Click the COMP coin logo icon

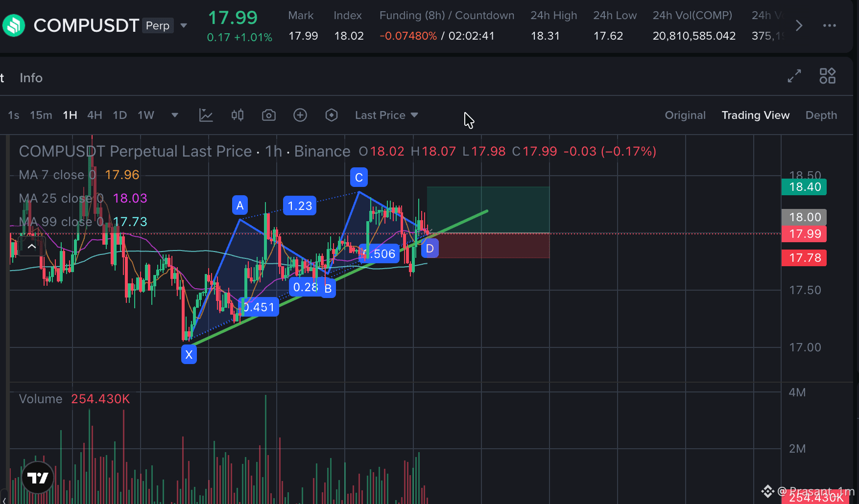pos(13,25)
